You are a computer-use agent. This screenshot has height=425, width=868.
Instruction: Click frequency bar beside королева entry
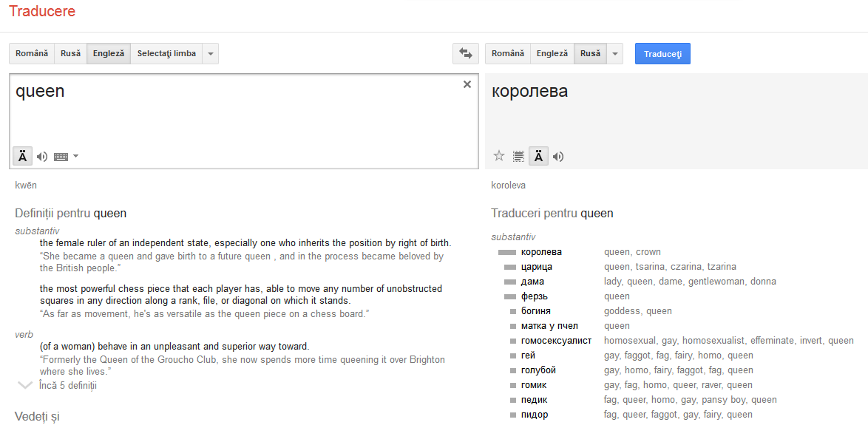point(507,252)
